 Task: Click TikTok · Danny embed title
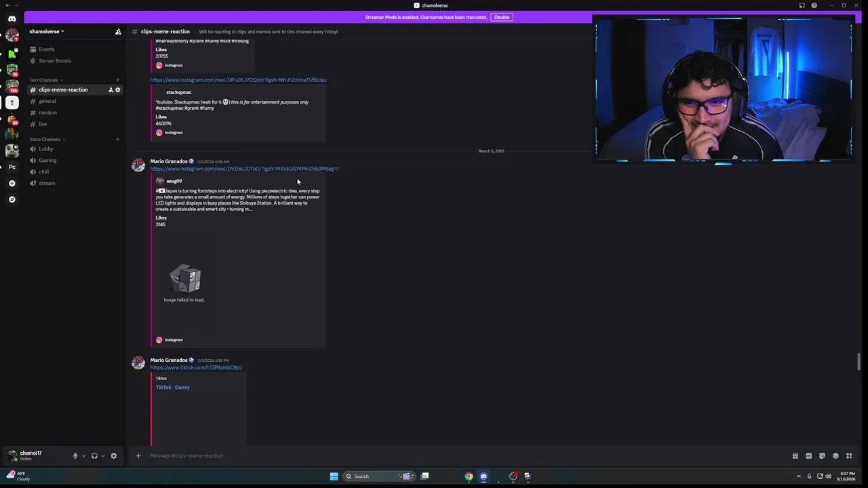coord(172,388)
